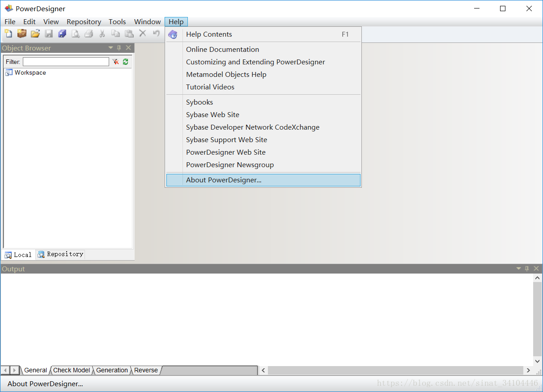Click the Print toolbar icon

pos(89,34)
